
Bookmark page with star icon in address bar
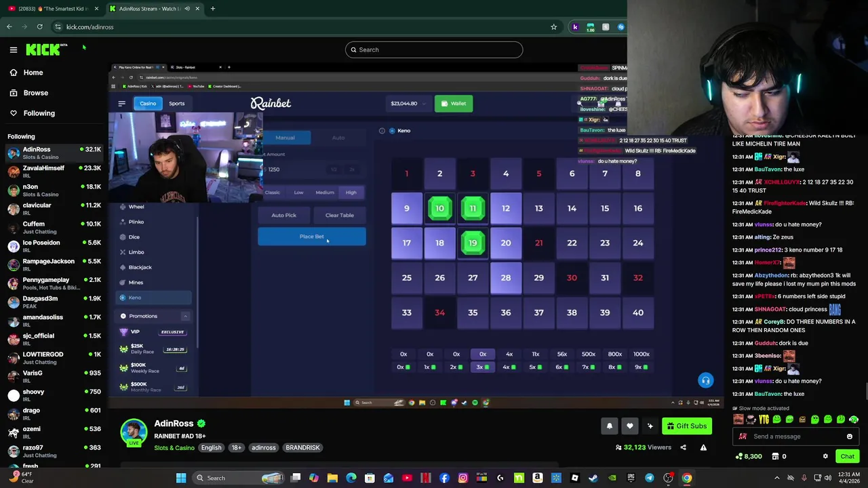pos(554,27)
